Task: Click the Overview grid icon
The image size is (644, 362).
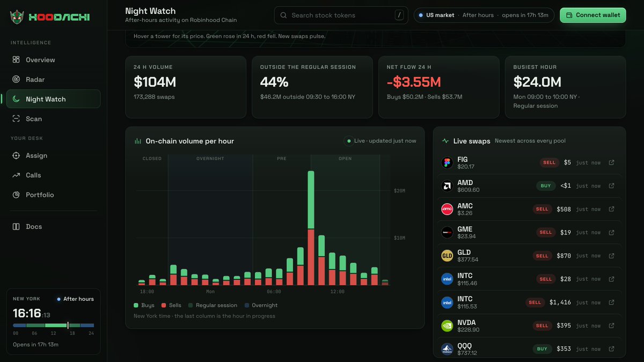Action: pyautogui.click(x=16, y=60)
